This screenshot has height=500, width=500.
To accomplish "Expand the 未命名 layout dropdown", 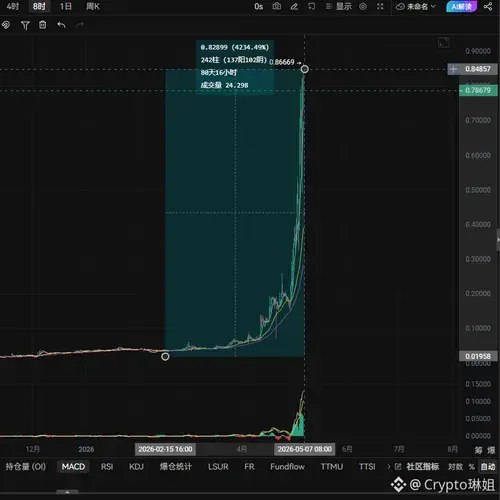I will [416, 6].
